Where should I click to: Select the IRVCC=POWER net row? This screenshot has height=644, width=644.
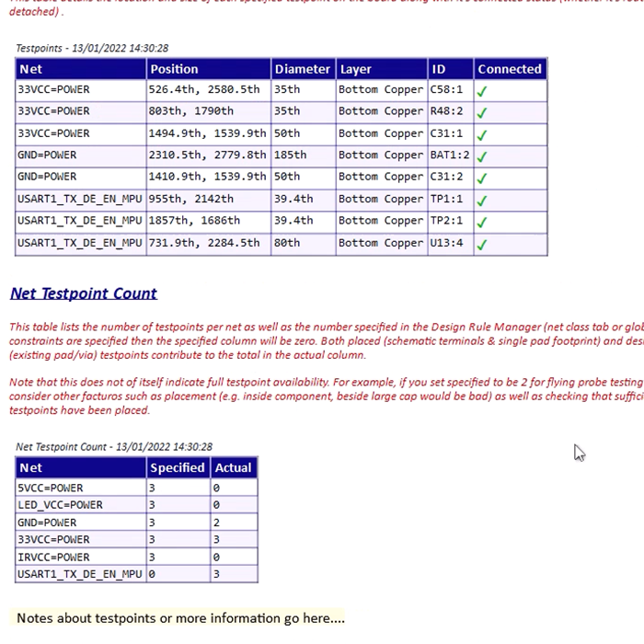(x=53, y=557)
